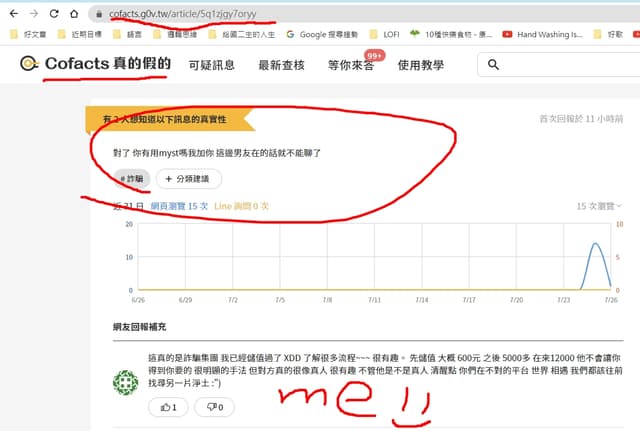Open the 使用教學 menu item
Image resolution: width=640 pixels, height=431 pixels.
click(421, 65)
